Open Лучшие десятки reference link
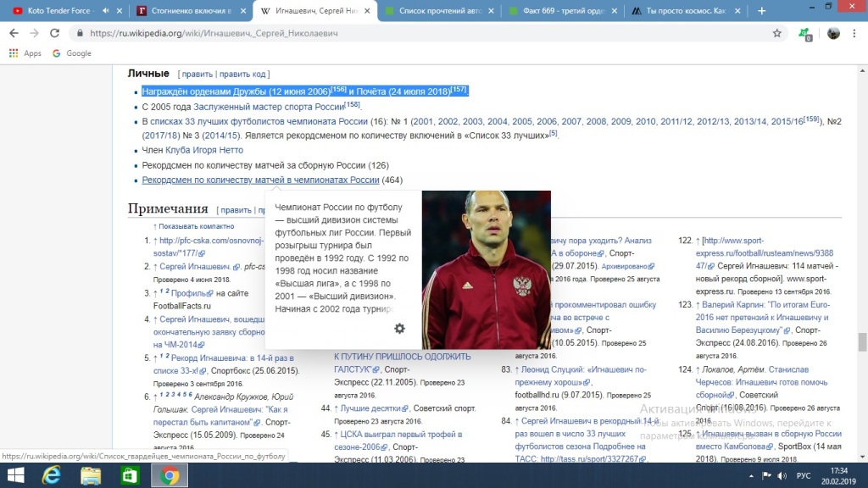The height and width of the screenshot is (488, 868). 374,408
